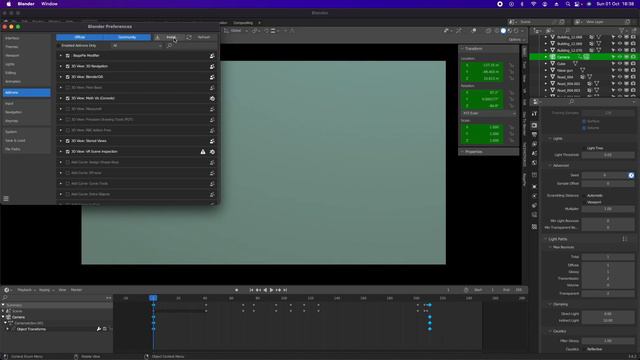Collapse the Transform panel in sidebar
Viewport: 640px width, 360px height.
[x=473, y=49]
